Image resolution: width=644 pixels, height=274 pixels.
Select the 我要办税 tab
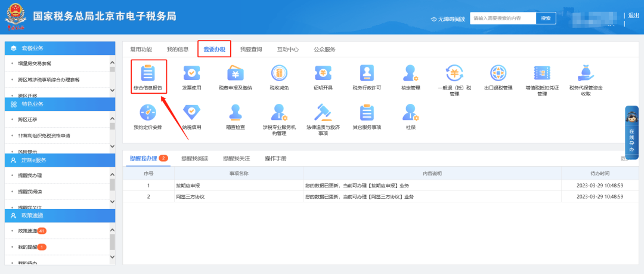[x=215, y=50]
